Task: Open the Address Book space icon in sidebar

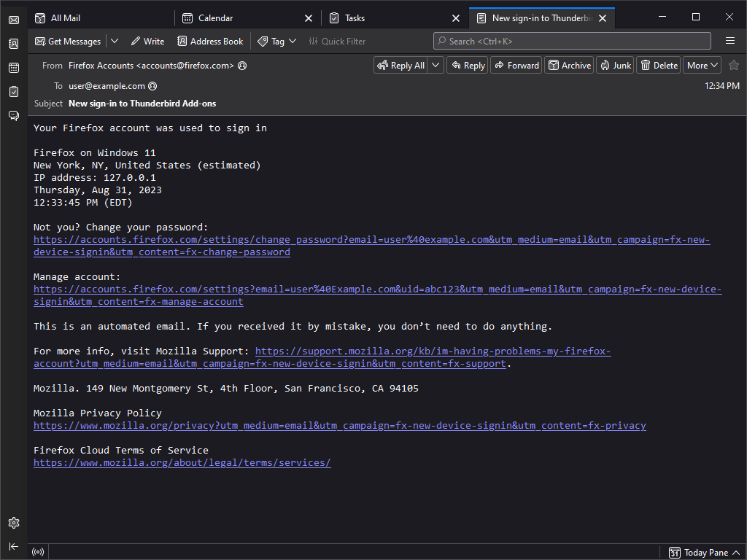Action: pyautogui.click(x=14, y=44)
